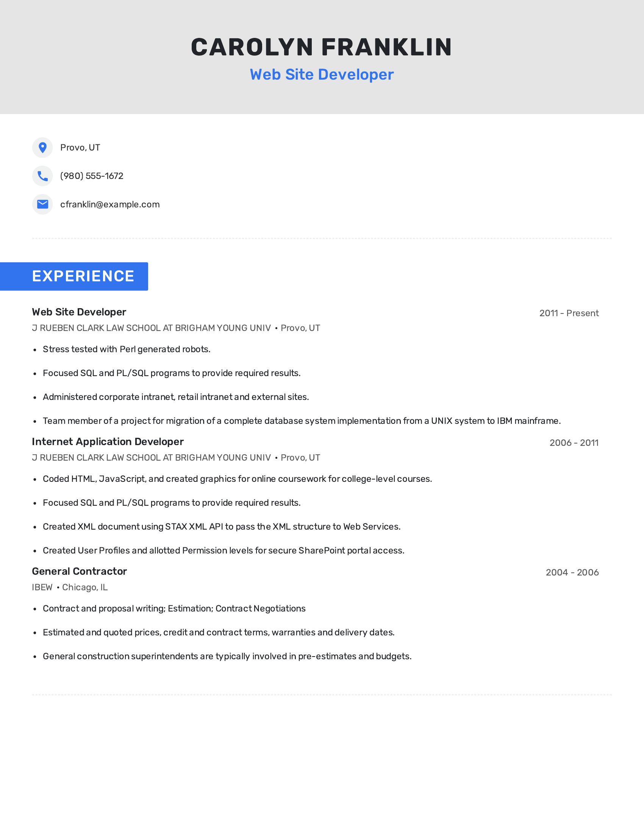Click the 2011 - Present date range

(569, 313)
